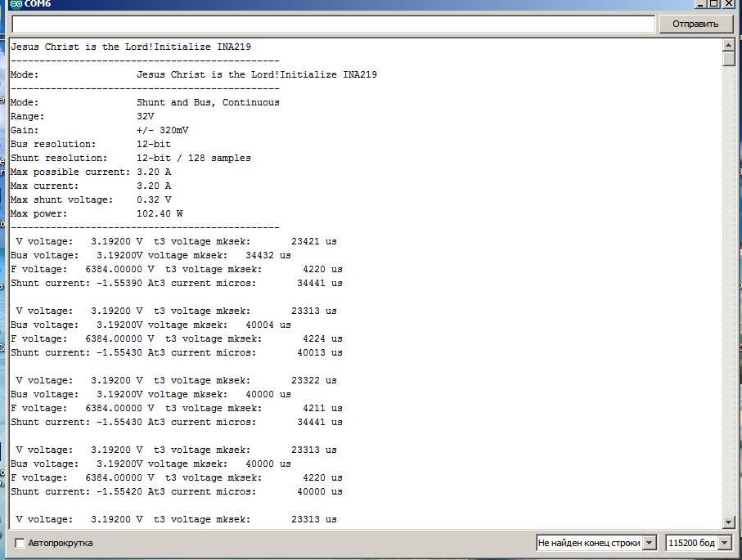The width and height of the screenshot is (742, 560).
Task: Click the vertical scrollbar thumb
Action: (x=729, y=60)
